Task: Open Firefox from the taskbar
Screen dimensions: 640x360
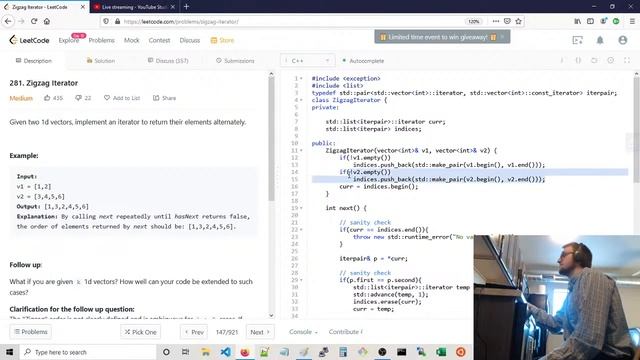Action: coord(245,352)
